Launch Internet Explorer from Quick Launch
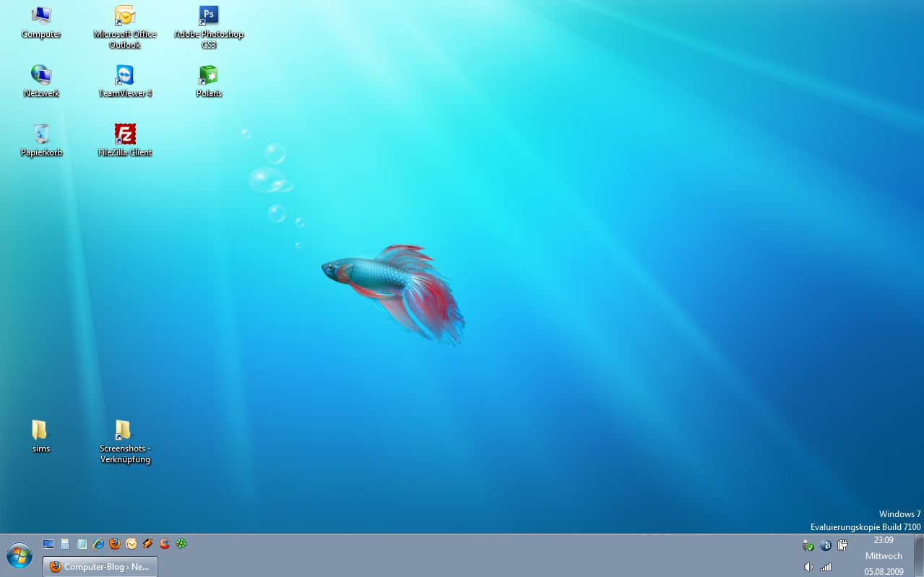924x577 pixels. 98,544
